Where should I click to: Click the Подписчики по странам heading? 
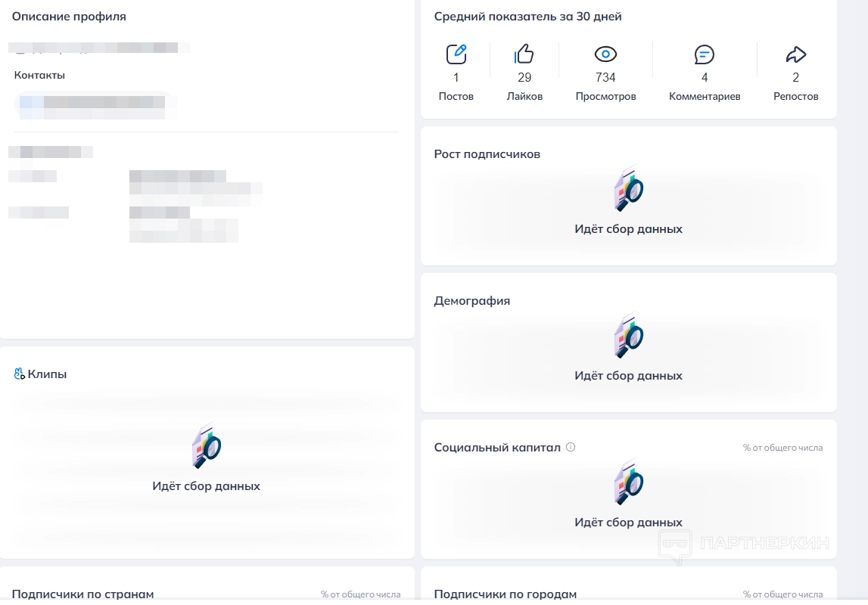(82, 594)
